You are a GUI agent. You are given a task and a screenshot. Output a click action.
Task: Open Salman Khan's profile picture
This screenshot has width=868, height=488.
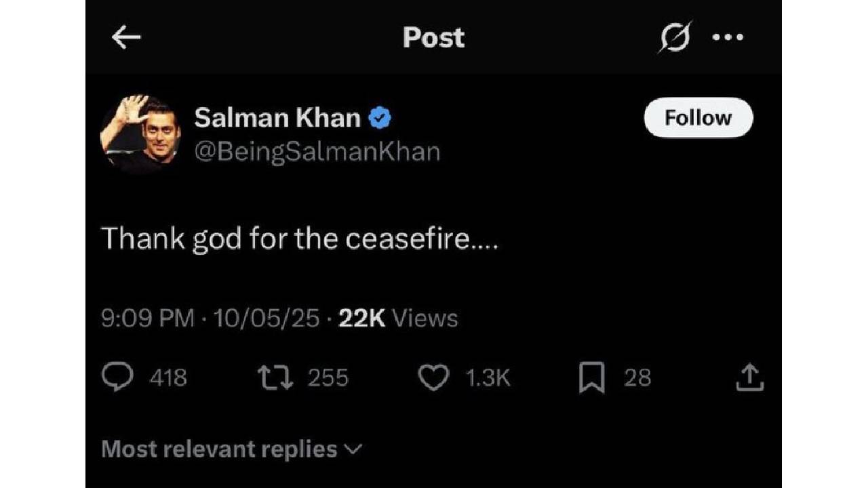tap(140, 133)
